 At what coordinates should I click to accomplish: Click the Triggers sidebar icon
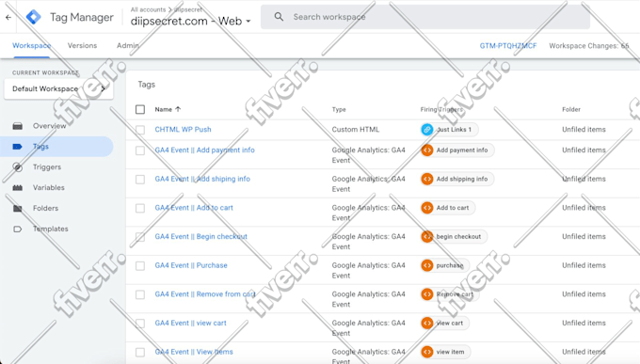18,166
